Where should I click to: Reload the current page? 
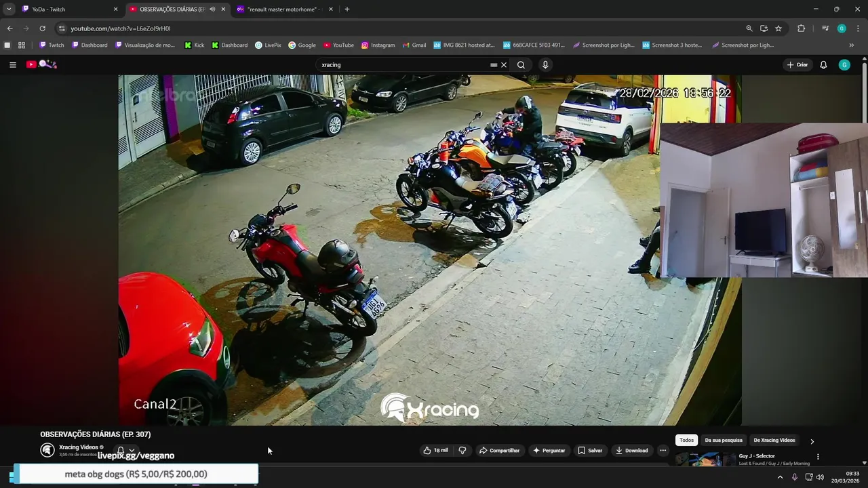42,28
